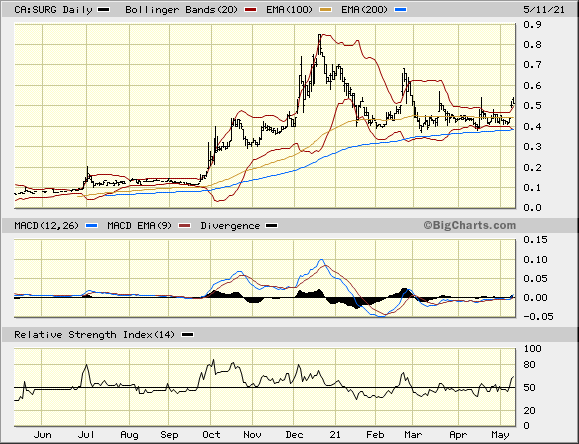The width and height of the screenshot is (579, 444).
Task: Click the Dec month label
Action: pyautogui.click(x=294, y=435)
